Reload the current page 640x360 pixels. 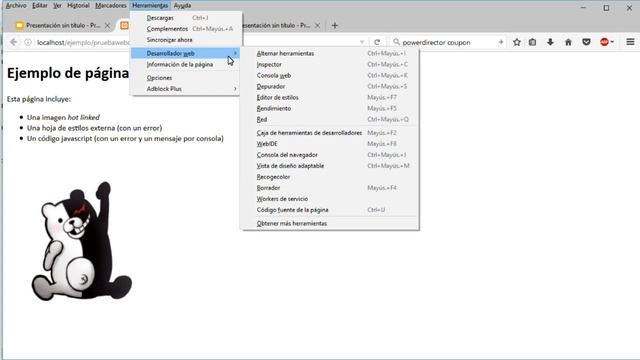coord(377,42)
